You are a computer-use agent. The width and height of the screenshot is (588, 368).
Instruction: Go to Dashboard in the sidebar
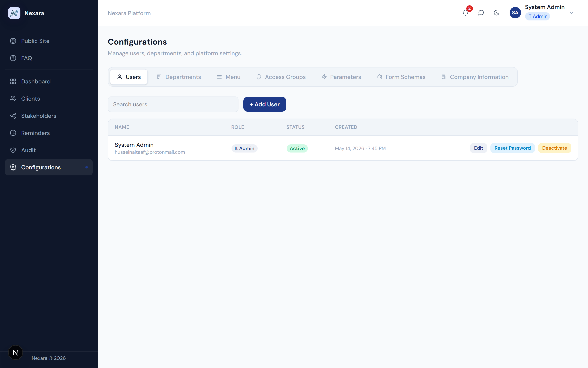point(49,82)
